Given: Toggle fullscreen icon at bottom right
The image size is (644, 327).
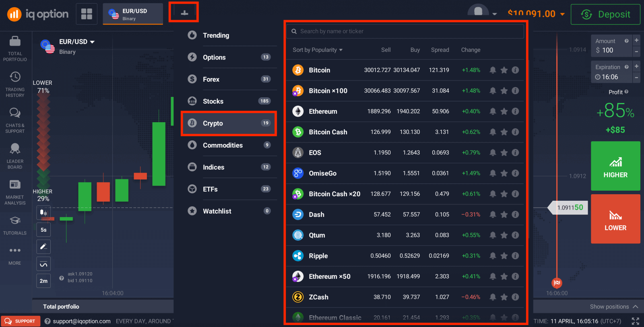Looking at the screenshot, I should pos(635,321).
